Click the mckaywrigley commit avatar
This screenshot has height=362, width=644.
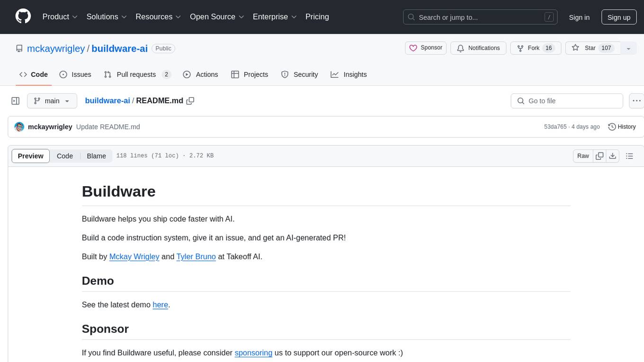(19, 127)
